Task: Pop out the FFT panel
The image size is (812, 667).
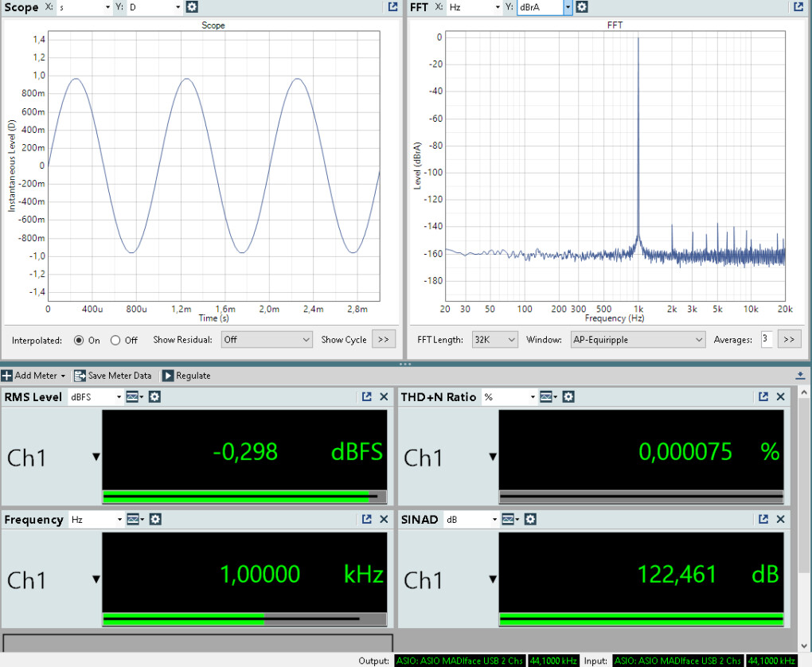Action: (798, 6)
